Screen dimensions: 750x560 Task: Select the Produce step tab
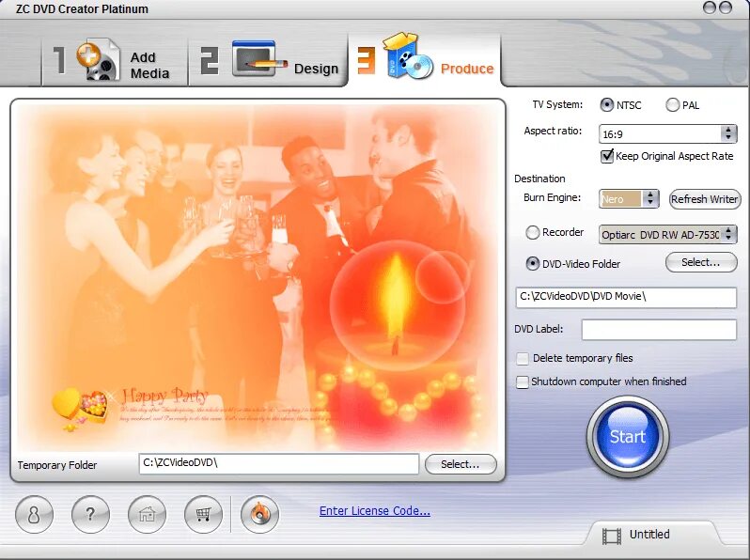(x=425, y=58)
